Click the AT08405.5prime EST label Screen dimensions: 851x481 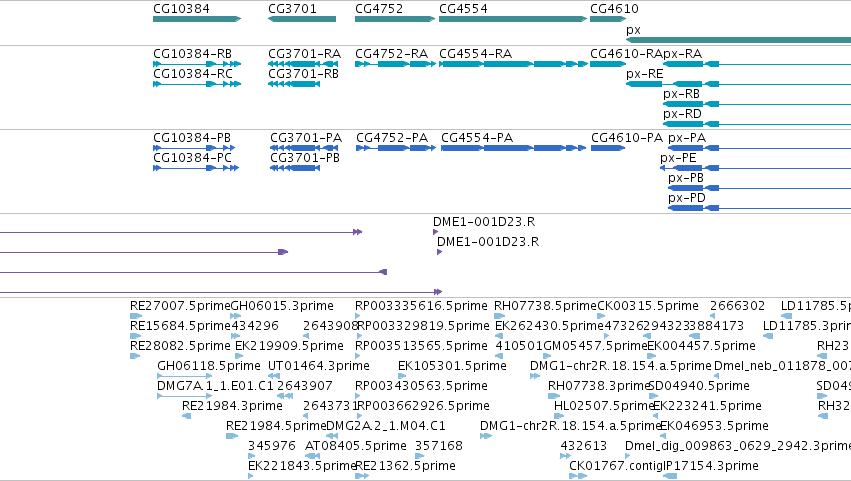356,447
